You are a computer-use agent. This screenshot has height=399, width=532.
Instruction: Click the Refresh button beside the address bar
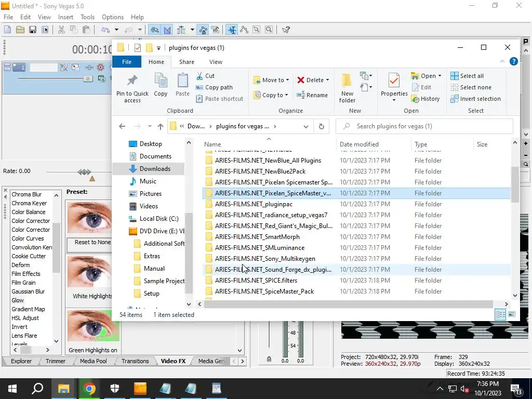[321, 127]
